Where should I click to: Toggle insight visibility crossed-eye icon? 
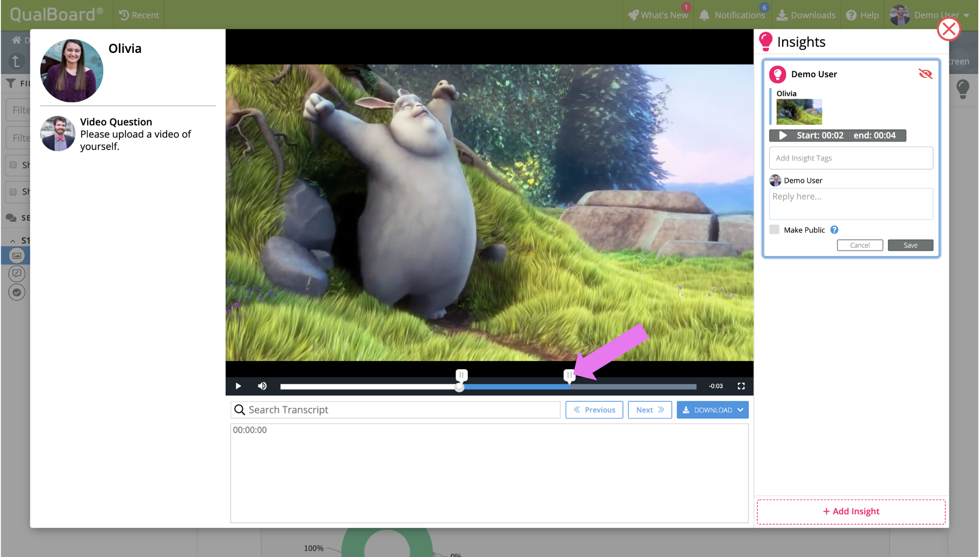(925, 74)
